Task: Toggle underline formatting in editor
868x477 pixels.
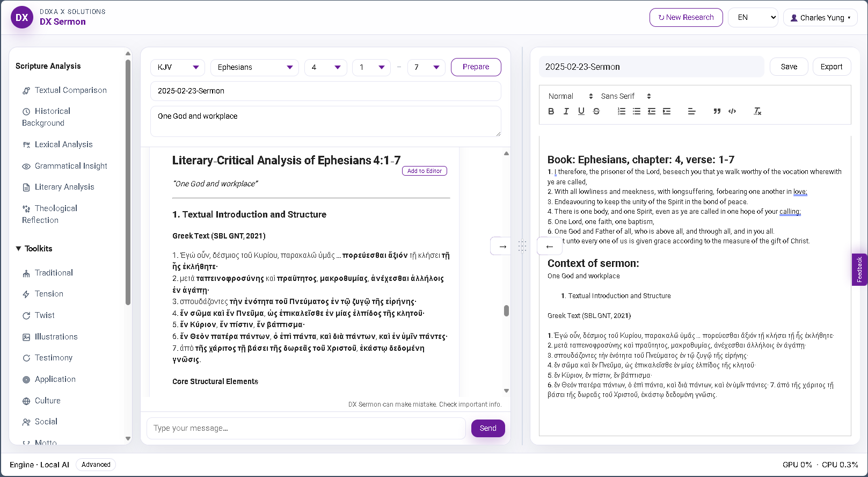Action: click(581, 111)
